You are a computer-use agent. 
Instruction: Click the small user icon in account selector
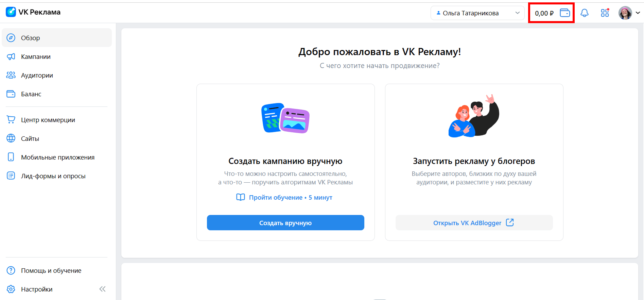tap(438, 13)
